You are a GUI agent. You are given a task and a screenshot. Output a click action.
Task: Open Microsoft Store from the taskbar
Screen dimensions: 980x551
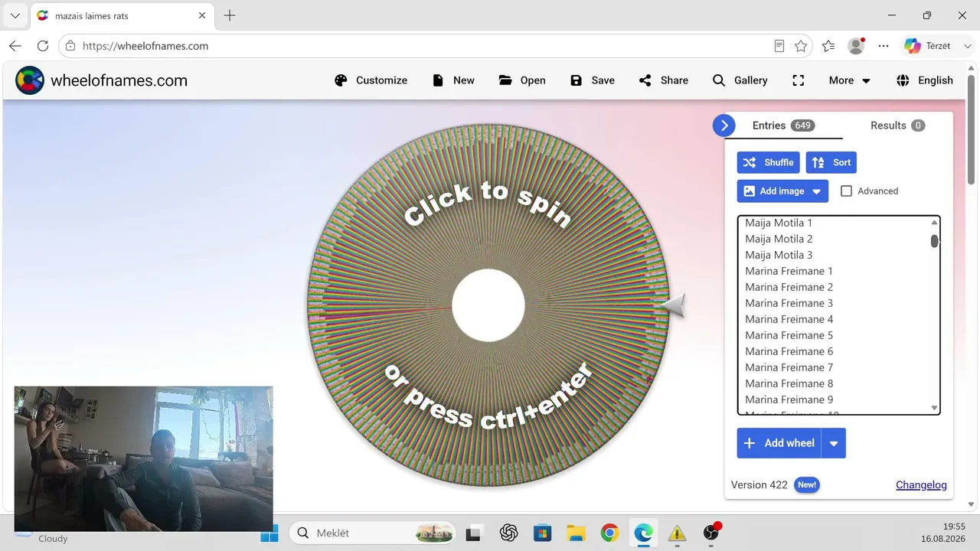coord(542,533)
